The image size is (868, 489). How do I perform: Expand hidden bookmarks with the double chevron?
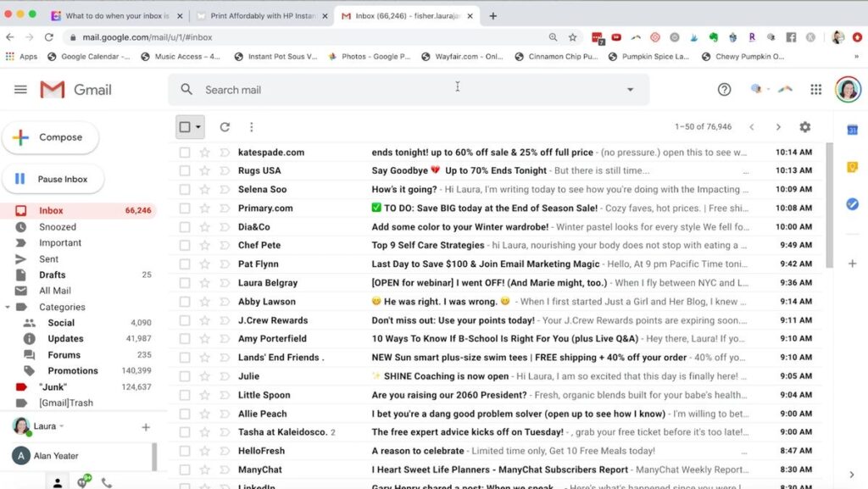tap(856, 57)
